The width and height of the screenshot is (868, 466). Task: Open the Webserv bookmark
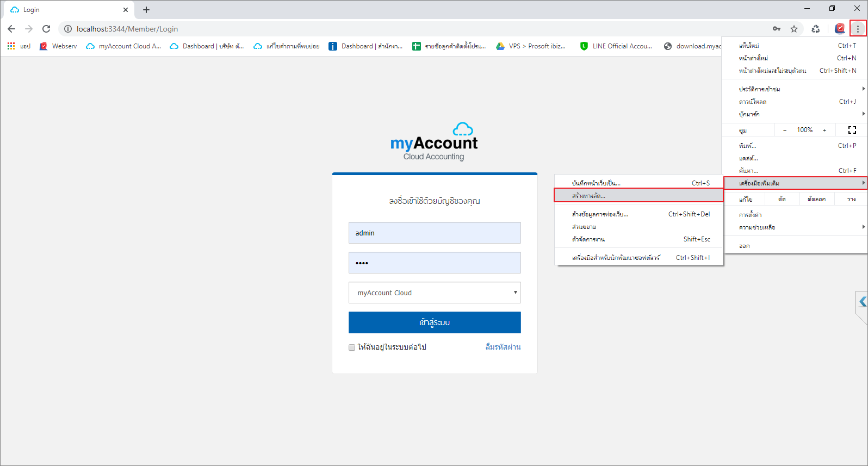click(x=59, y=46)
